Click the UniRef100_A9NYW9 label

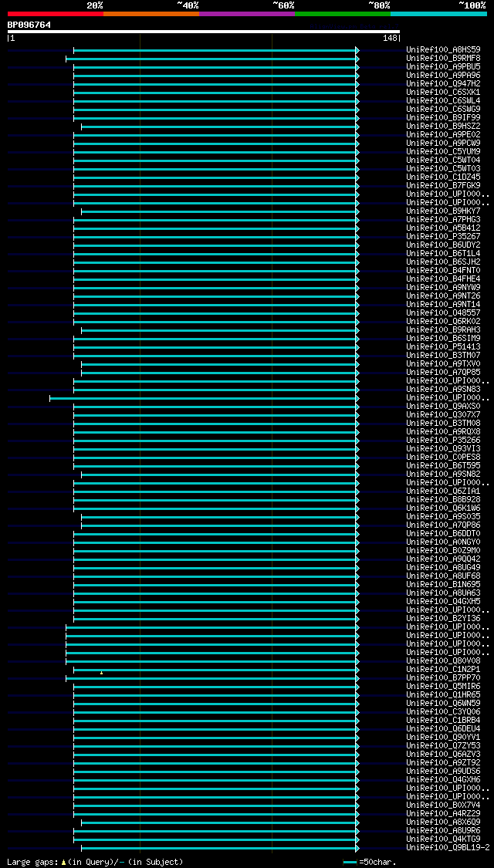pyautogui.click(x=443, y=287)
